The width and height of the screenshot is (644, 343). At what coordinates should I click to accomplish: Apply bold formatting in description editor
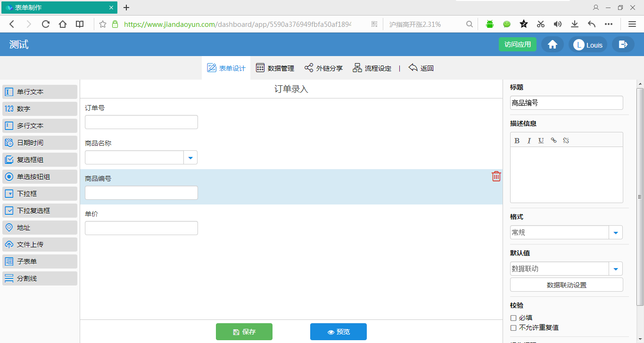[x=517, y=140]
